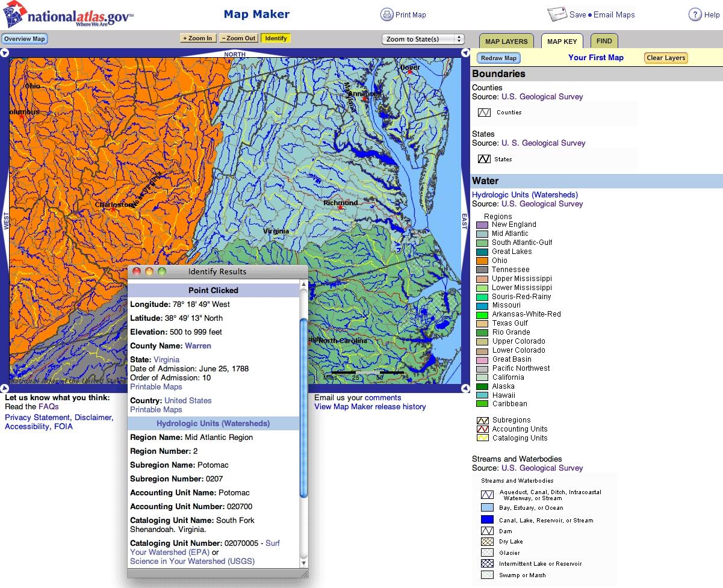Open the Zoom to State(s) dropdown
723x588 pixels.
point(423,39)
